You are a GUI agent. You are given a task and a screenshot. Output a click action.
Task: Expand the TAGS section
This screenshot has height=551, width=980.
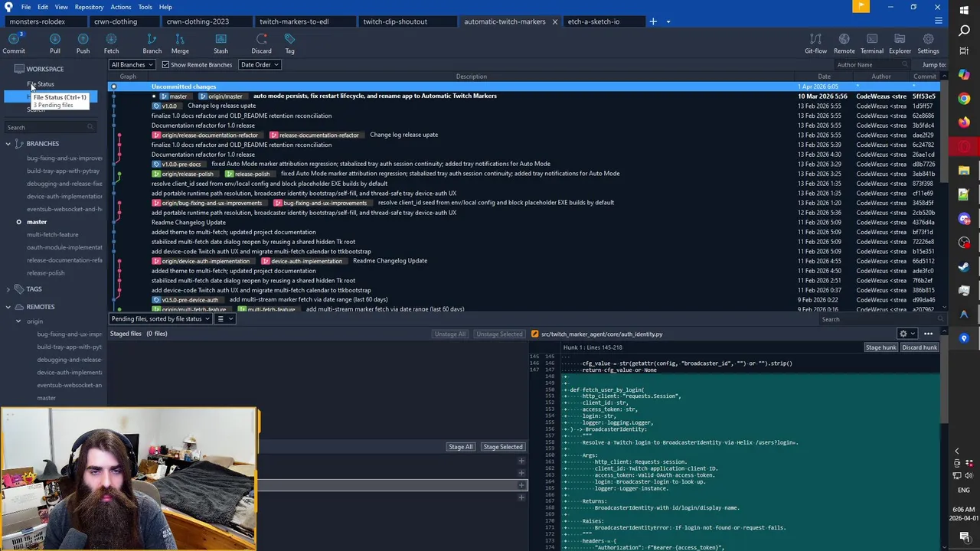pyautogui.click(x=8, y=289)
